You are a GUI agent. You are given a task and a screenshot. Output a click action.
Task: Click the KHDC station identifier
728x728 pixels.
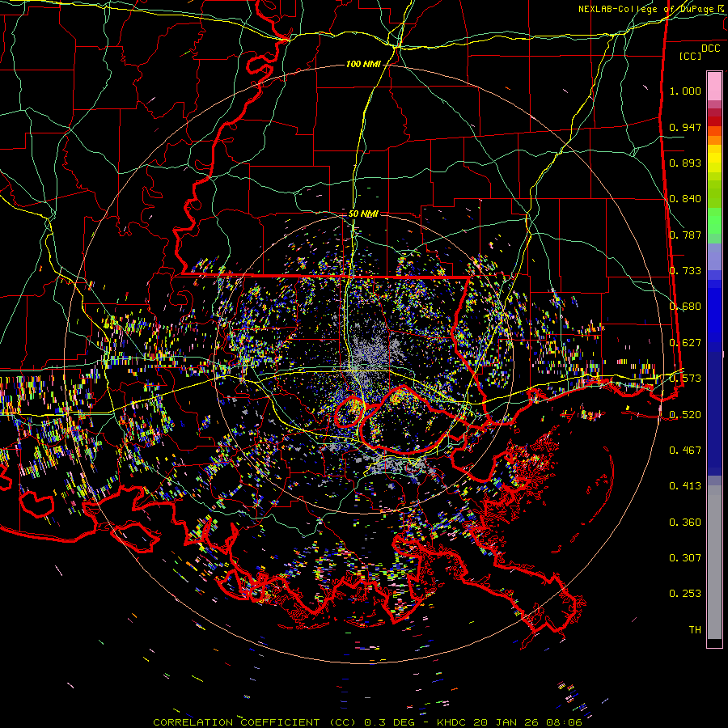point(453,722)
